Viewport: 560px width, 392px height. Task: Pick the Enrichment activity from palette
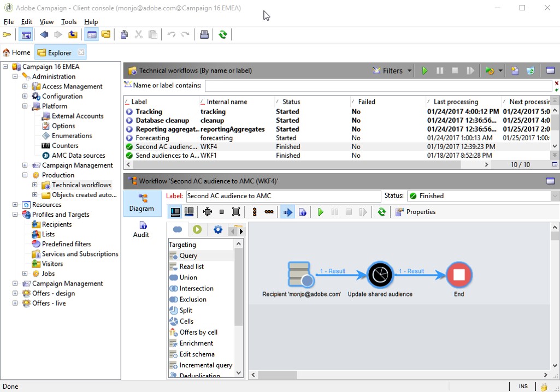196,343
